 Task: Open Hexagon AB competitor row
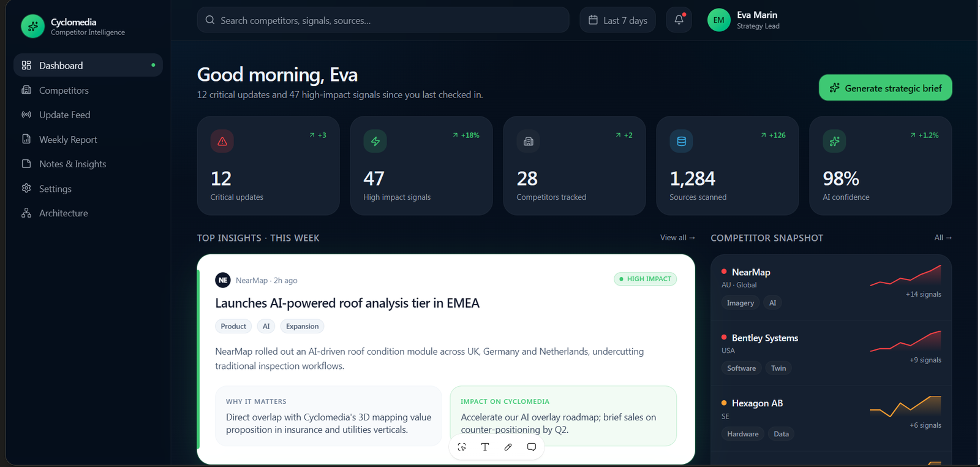pos(831,418)
